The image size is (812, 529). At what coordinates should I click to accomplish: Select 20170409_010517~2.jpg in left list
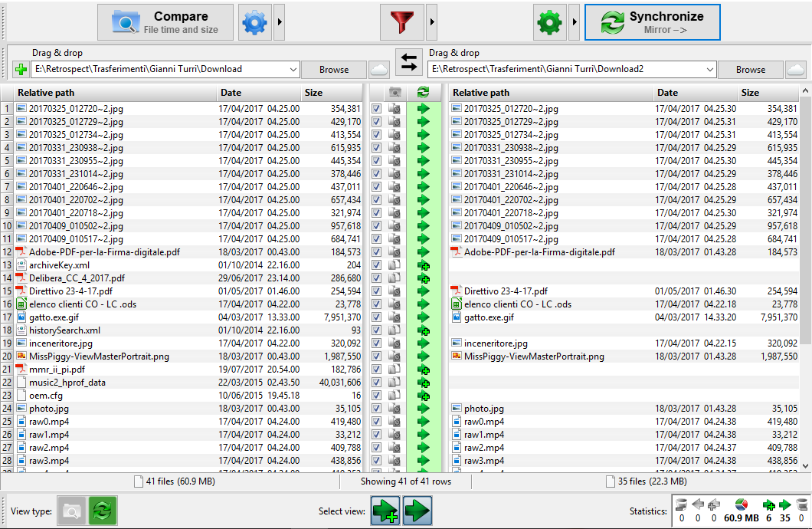76,239
